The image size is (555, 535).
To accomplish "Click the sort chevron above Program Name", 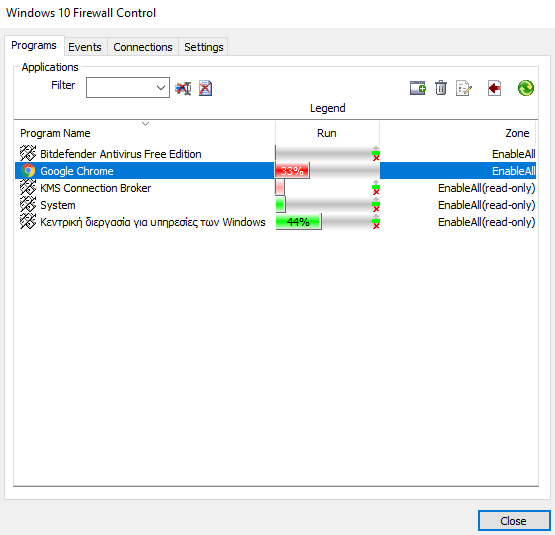I will pyautogui.click(x=145, y=124).
